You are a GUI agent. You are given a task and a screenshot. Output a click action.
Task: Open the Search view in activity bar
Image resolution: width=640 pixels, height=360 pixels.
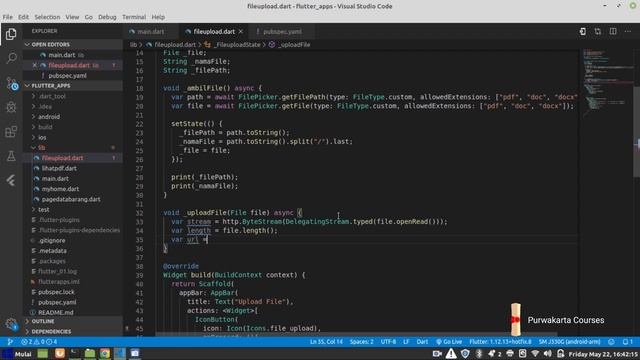11,58
